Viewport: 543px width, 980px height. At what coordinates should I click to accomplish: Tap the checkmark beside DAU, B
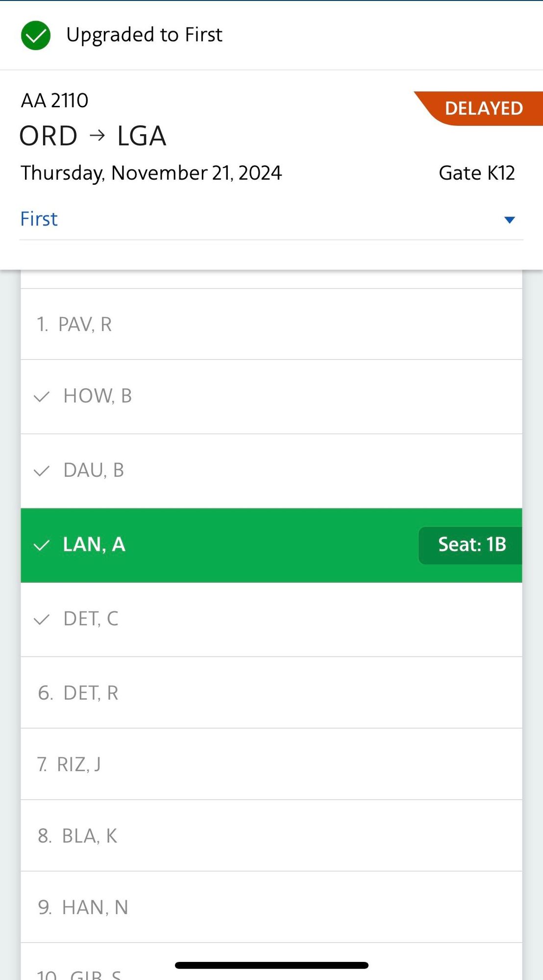point(42,471)
